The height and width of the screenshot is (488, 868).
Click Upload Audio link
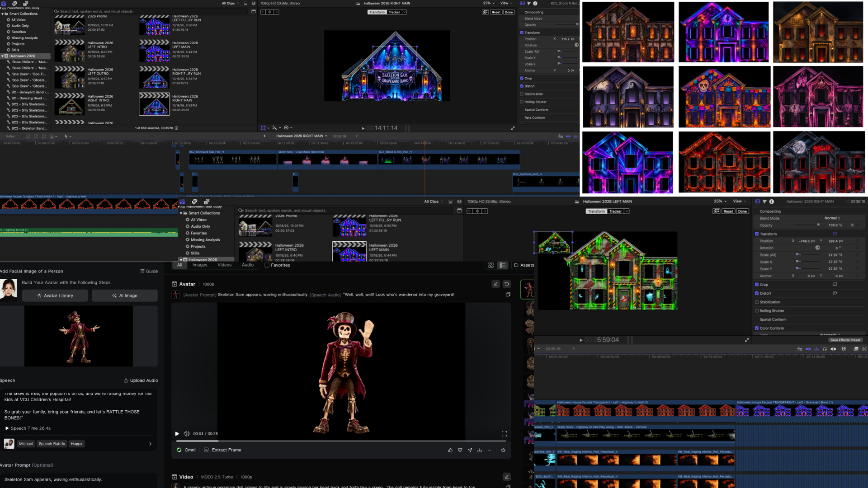[141, 380]
